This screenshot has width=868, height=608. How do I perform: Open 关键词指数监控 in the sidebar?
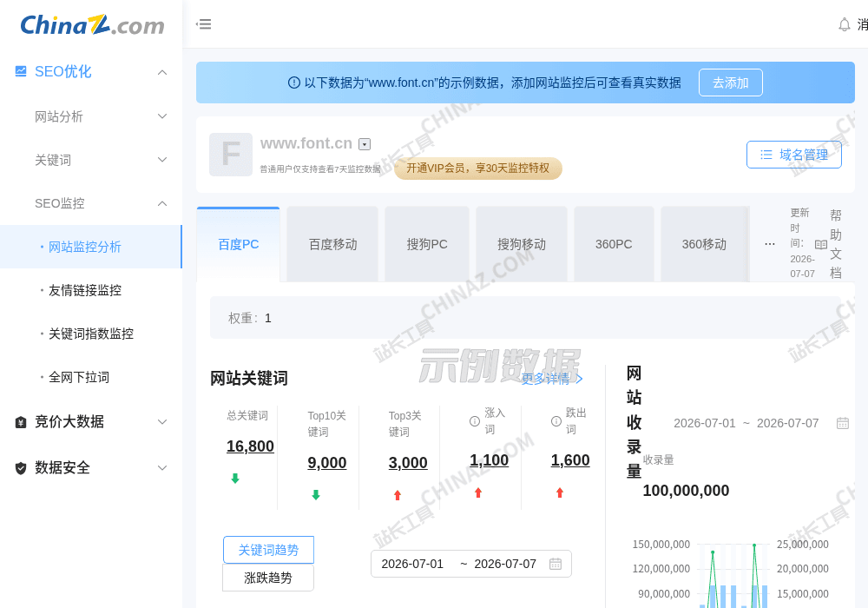(91, 334)
